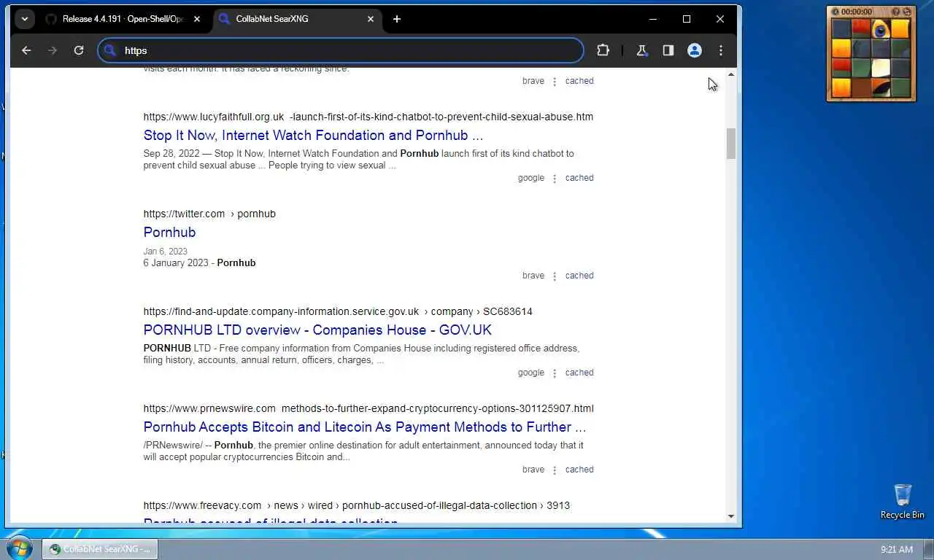Open the "Stop It Now, Internet Watch Foundation" result
This screenshot has width=934, height=560.
coord(313,135)
